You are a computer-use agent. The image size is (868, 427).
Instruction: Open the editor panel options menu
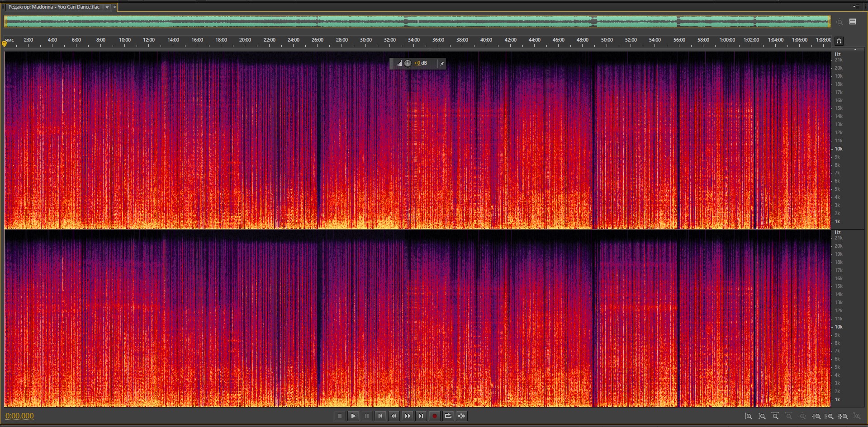(856, 7)
